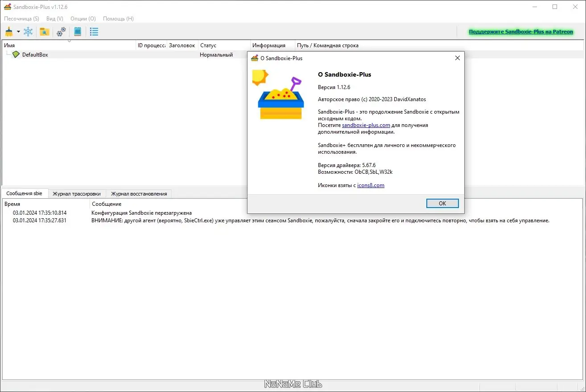Click the snowflake toolbar icon

pos(28,32)
